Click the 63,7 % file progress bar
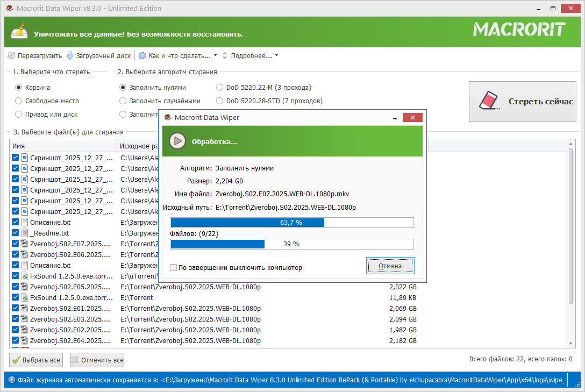The width and height of the screenshot is (585, 392). tap(291, 223)
